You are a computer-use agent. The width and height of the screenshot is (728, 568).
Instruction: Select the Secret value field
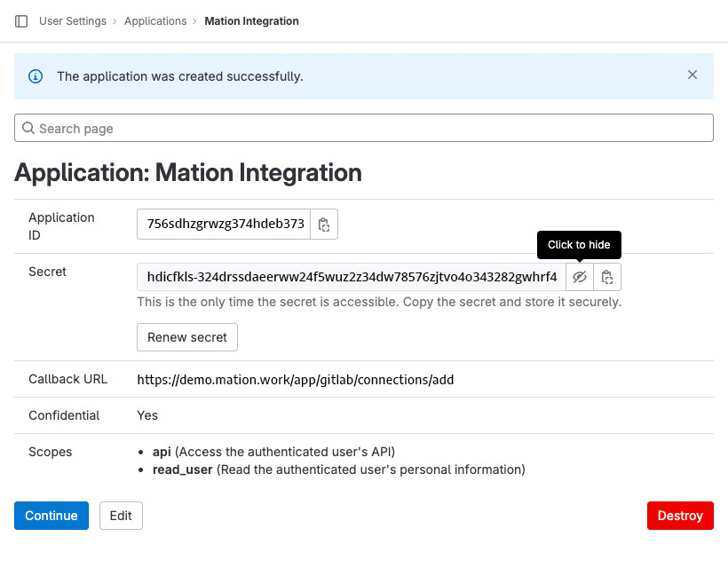[x=352, y=277]
